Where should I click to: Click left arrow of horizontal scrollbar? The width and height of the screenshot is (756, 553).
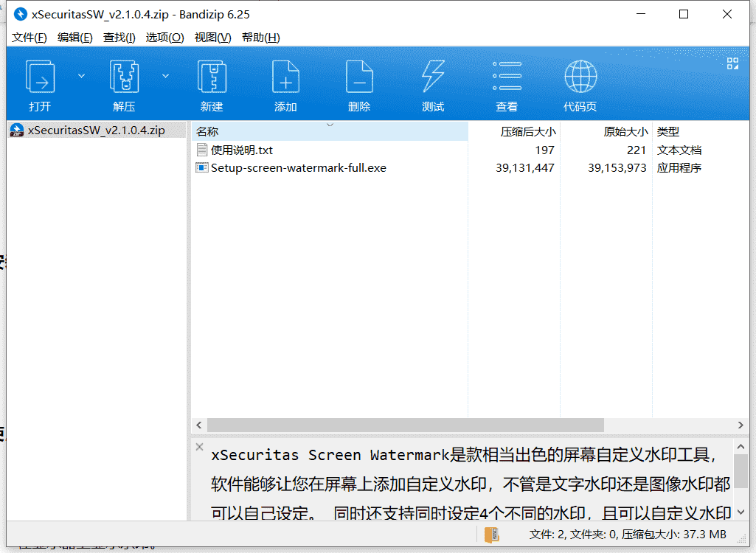[x=199, y=425]
